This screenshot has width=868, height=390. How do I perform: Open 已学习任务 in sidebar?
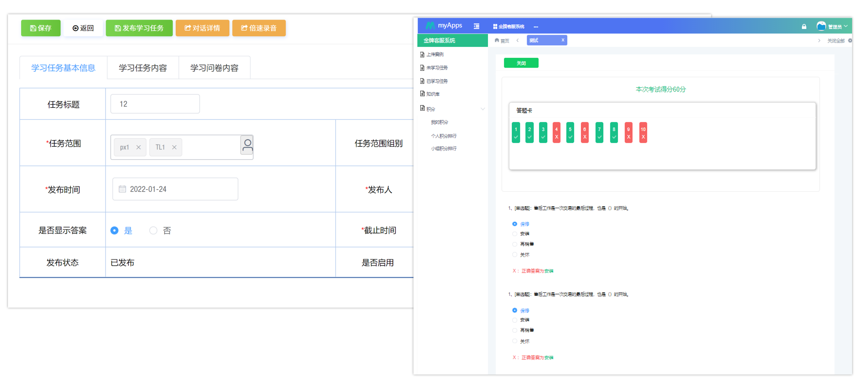tap(434, 81)
